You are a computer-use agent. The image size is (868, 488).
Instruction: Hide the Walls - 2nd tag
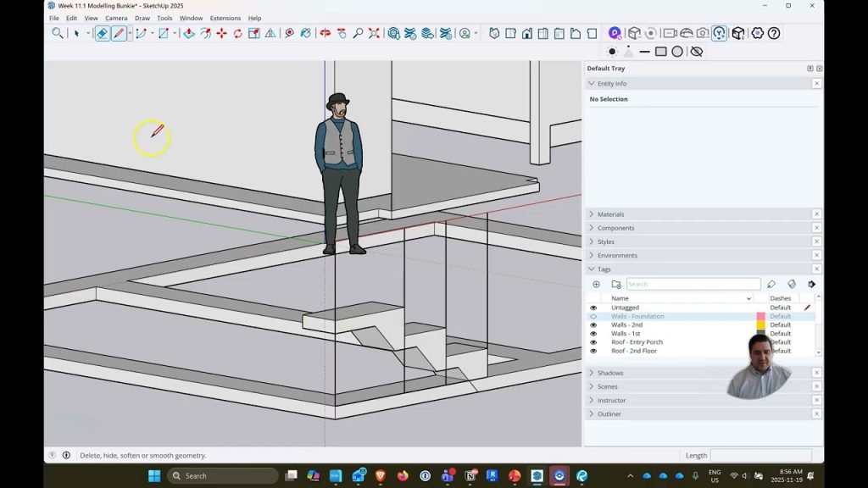click(593, 324)
